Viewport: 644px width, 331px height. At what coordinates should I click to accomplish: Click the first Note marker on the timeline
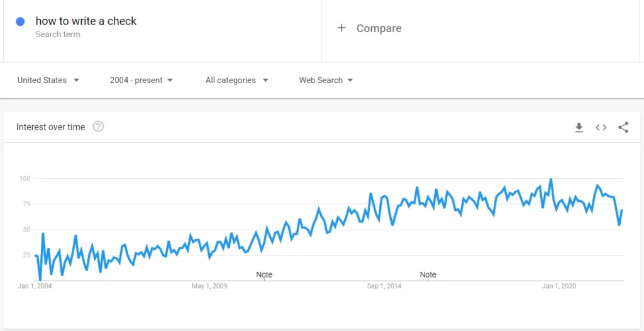tap(264, 274)
